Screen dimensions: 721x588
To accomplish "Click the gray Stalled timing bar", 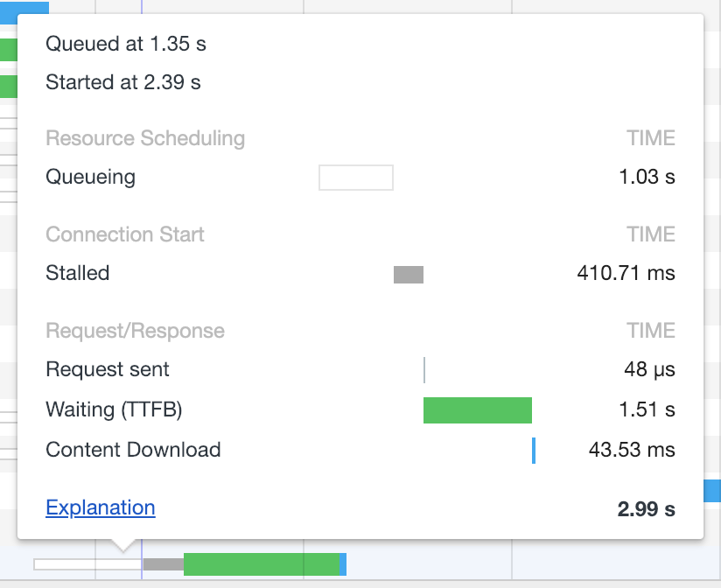I will pyautogui.click(x=409, y=275).
